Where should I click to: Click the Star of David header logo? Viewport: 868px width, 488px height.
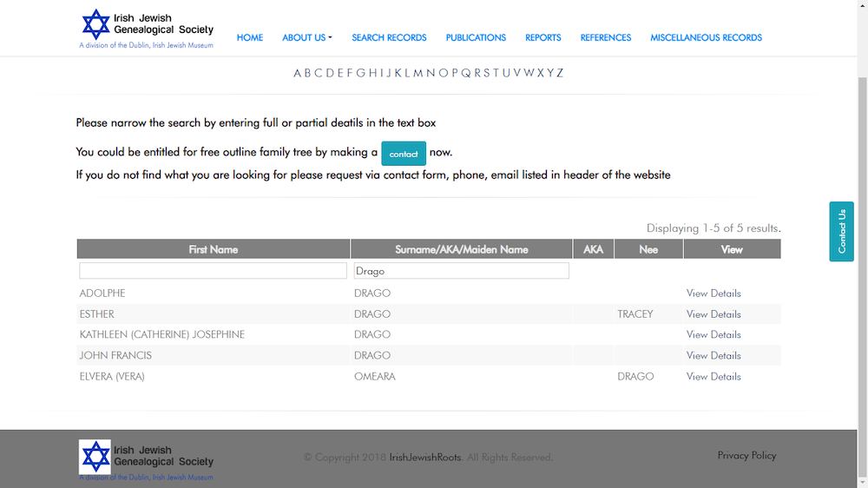click(95, 24)
